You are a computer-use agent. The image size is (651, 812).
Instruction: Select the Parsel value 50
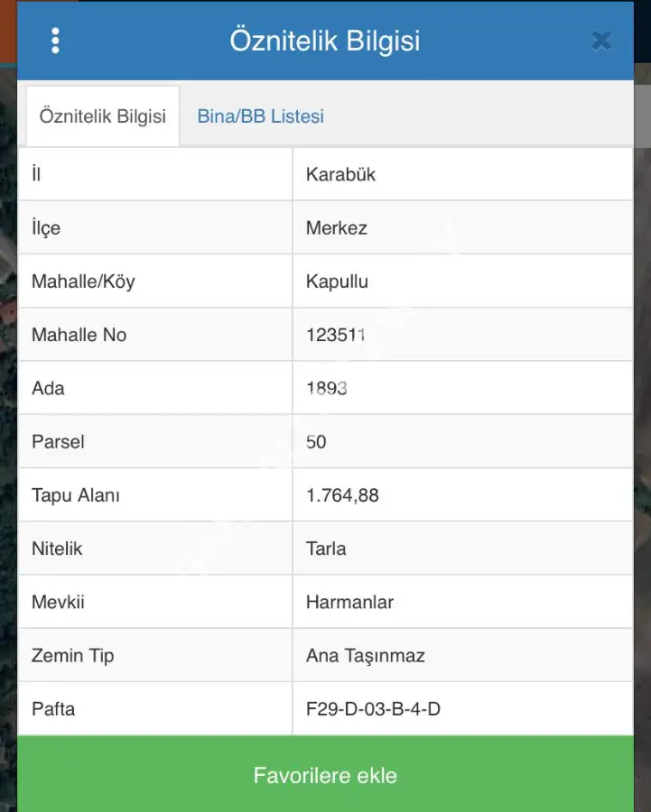pyautogui.click(x=316, y=442)
